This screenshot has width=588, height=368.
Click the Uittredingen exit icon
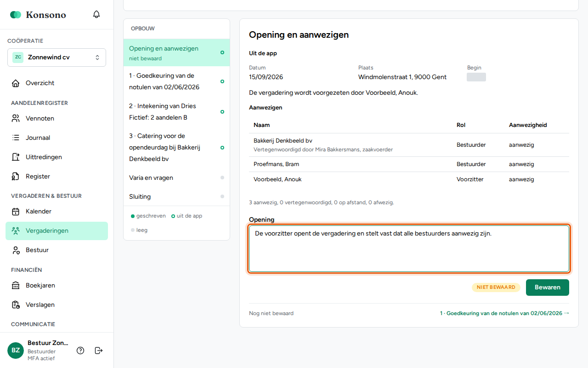[x=16, y=157]
